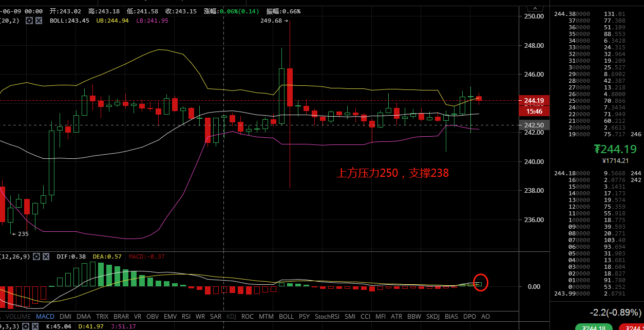Click the red current-price marker 244.19 on axis
Viewport: 644px width, 330px height.
(x=535, y=101)
